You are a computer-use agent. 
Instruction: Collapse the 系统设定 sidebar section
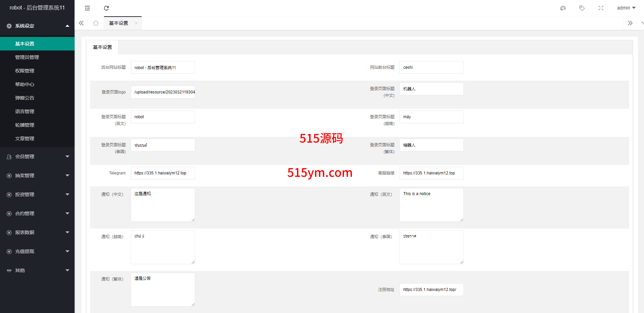pyautogui.click(x=37, y=26)
